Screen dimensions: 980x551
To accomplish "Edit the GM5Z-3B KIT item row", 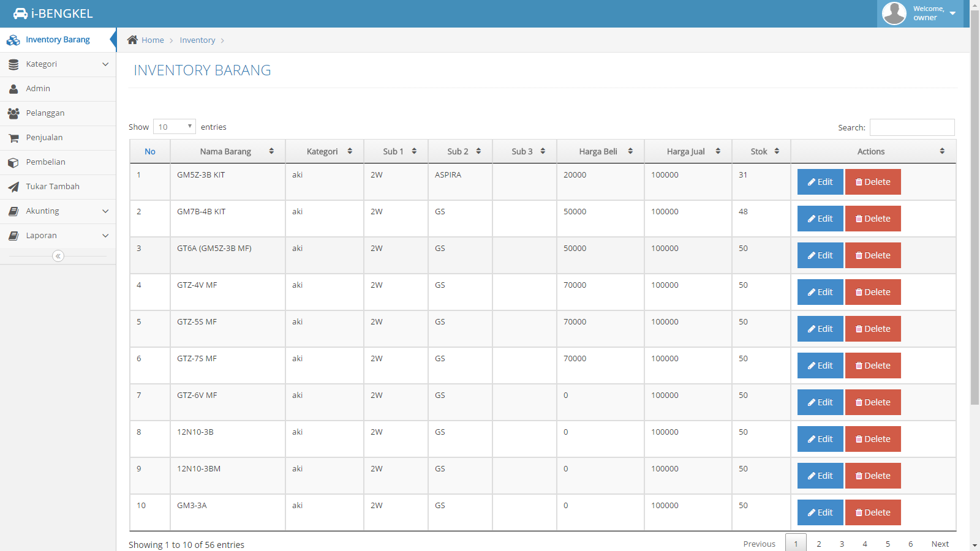I will (820, 182).
